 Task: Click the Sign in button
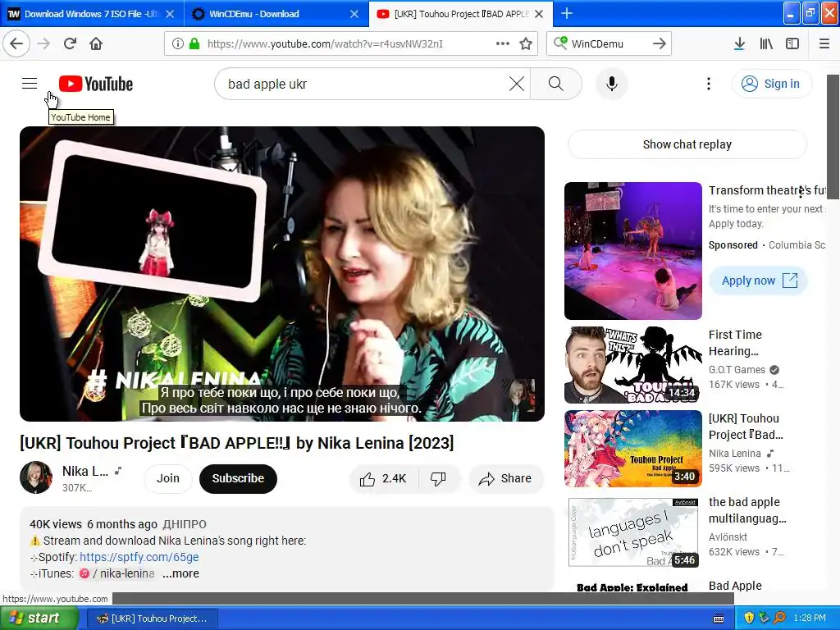[x=771, y=84]
